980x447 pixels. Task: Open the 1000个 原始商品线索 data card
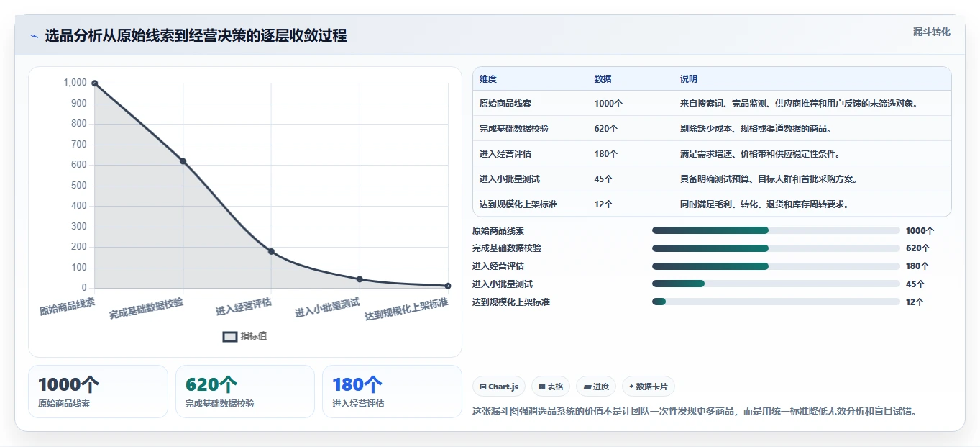pyautogui.click(x=98, y=392)
